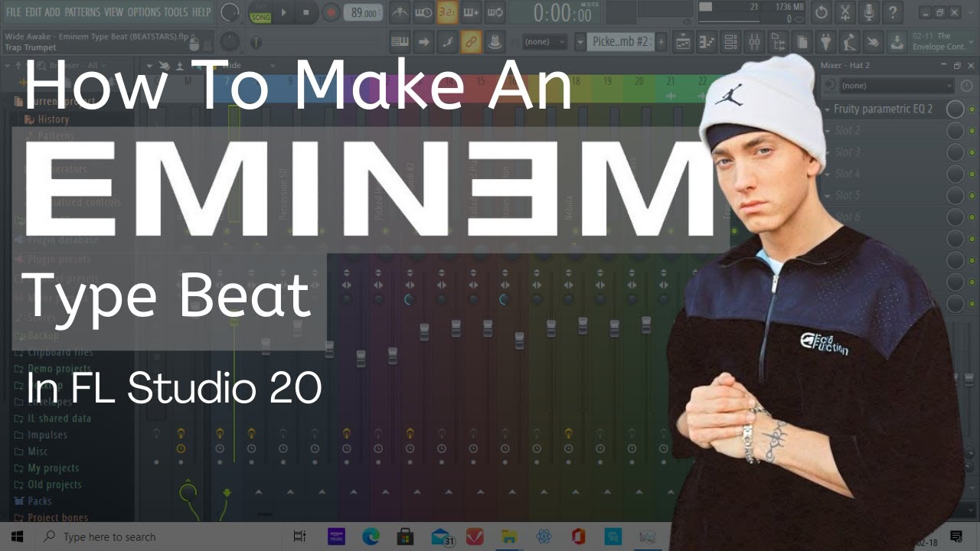This screenshot has height=551, width=980.
Task: Open the plugin picker plug icon
Action: click(x=826, y=41)
